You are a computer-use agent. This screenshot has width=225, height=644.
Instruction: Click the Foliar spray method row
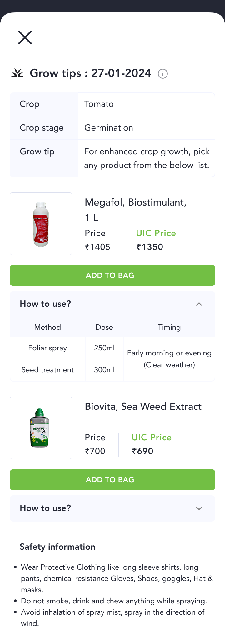(x=47, y=348)
